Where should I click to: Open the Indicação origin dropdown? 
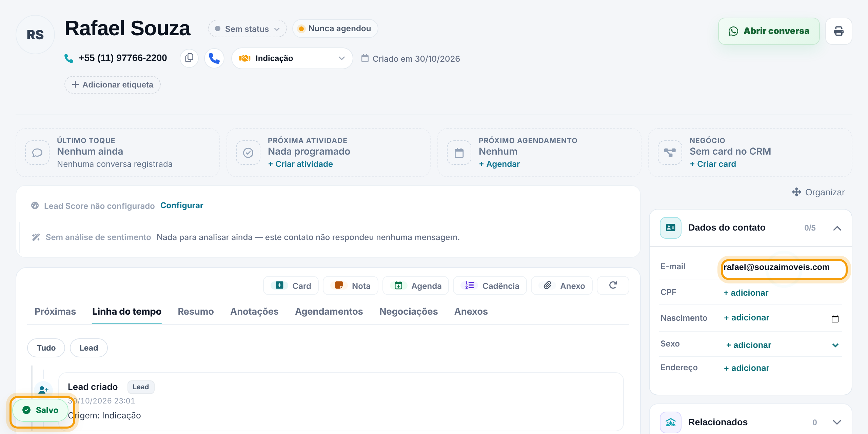coord(292,58)
